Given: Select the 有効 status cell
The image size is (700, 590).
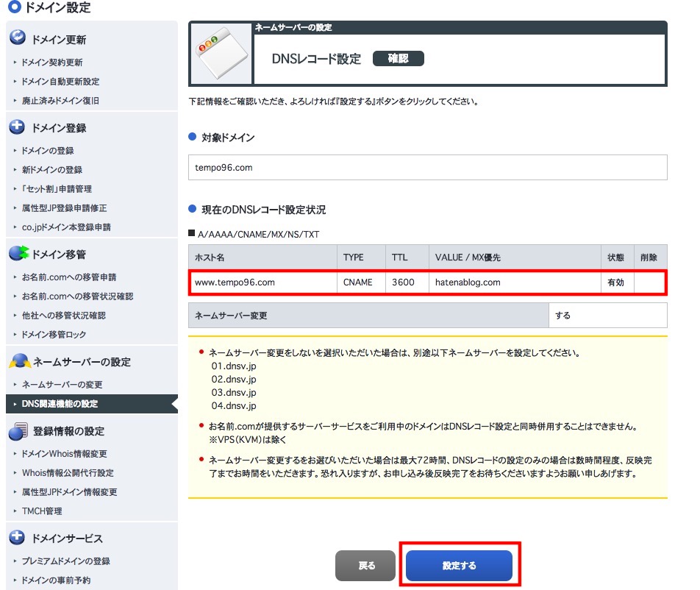Looking at the screenshot, I should coord(618,282).
